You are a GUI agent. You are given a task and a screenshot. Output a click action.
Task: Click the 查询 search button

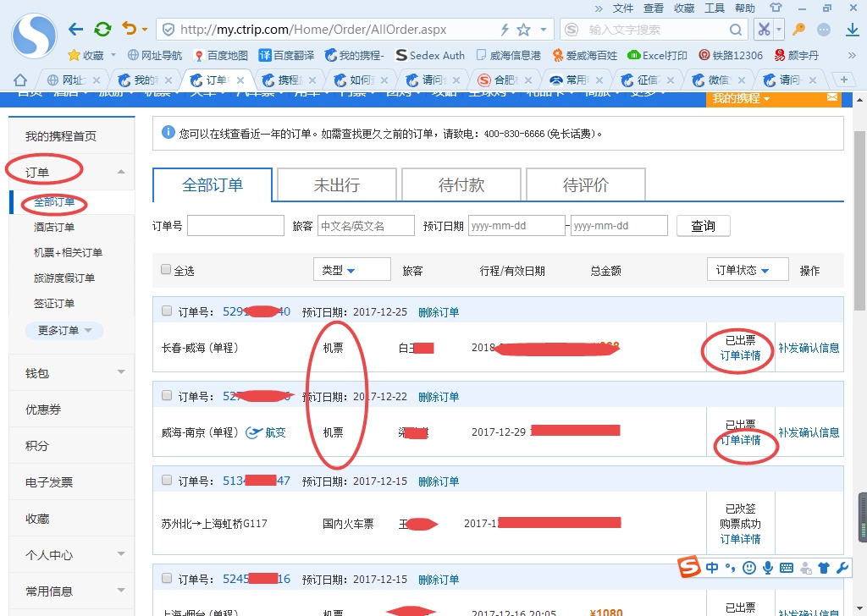[x=704, y=225]
